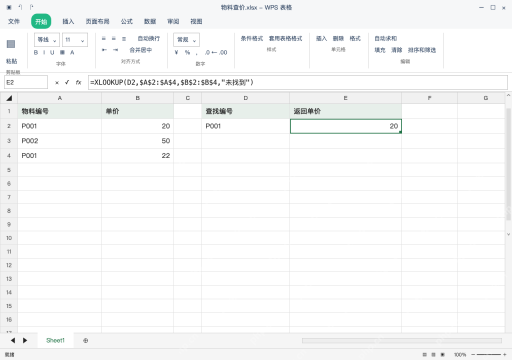This screenshot has height=360, width=512.
Task: Click the horizontal scrollbar
Action: pyautogui.click(x=402, y=340)
